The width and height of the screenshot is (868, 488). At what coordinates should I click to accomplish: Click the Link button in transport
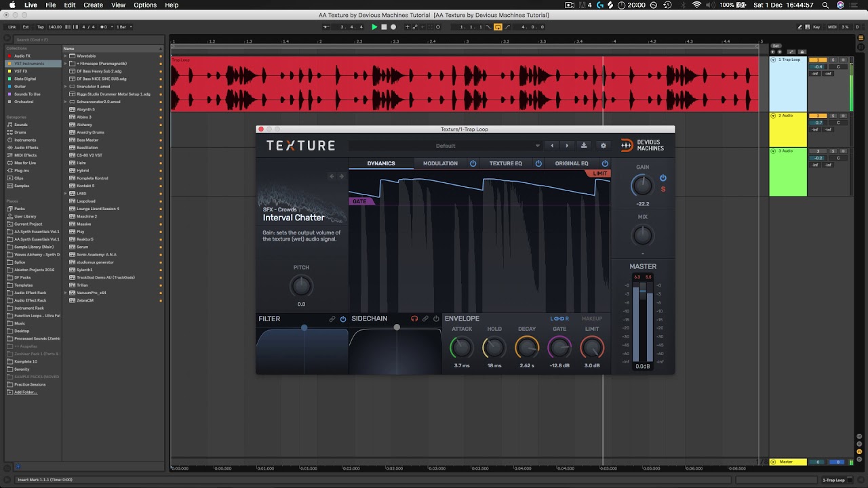click(12, 27)
